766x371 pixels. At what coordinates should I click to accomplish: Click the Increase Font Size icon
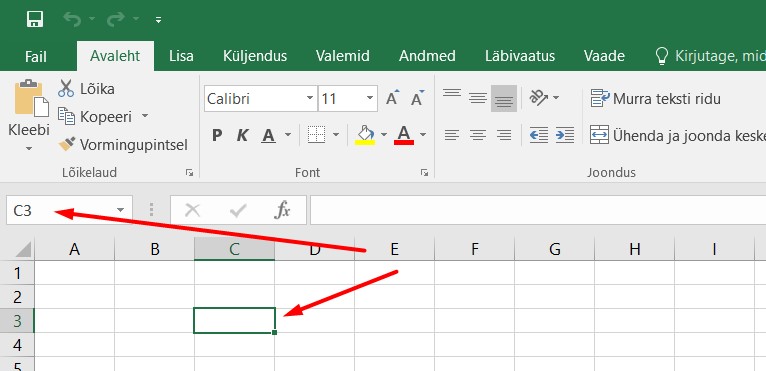tap(392, 98)
